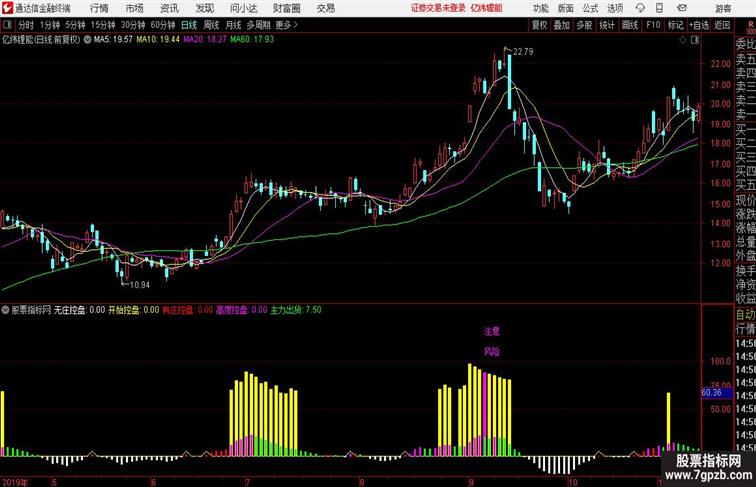Click the MA20: 18.27 indicator value
Image resolution: width=756 pixels, height=487 pixels.
click(x=204, y=40)
